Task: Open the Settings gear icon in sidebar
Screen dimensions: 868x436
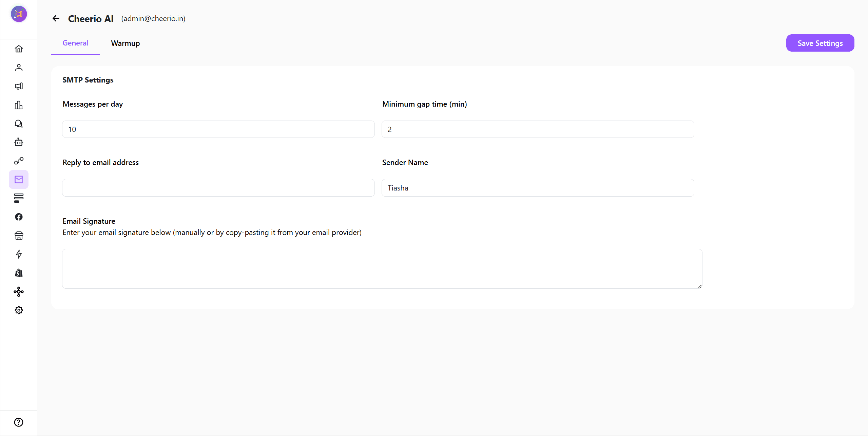Action: coord(19,310)
